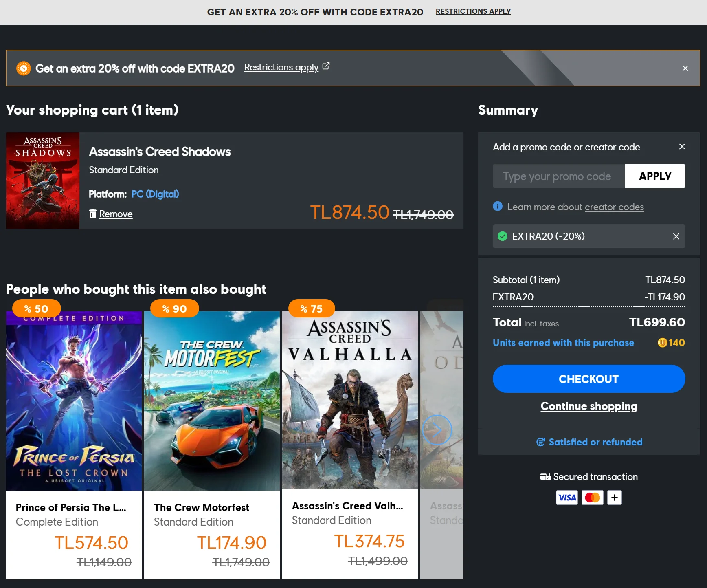Click the Satisfied or refunded icon

point(540,442)
